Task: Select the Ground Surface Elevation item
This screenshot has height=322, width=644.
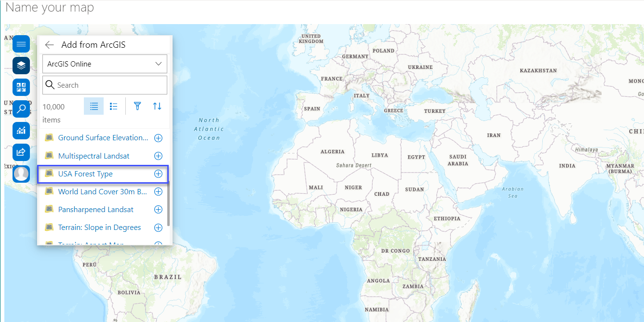Action: point(103,138)
